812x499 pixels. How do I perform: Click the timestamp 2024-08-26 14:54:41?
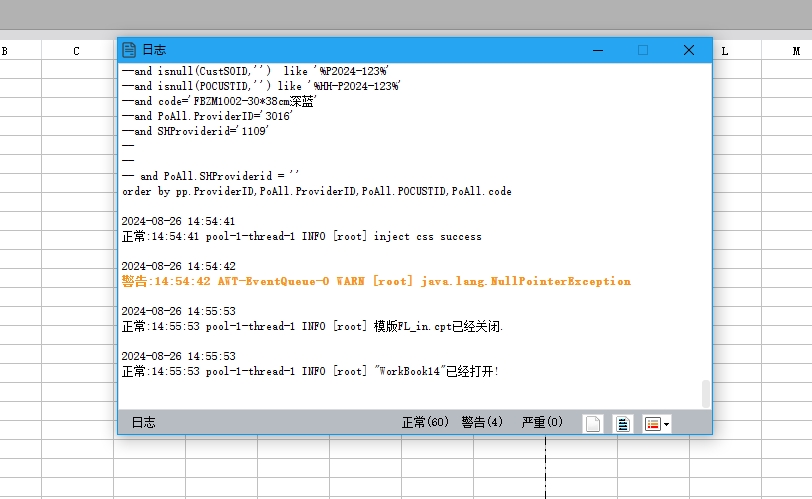click(178, 221)
